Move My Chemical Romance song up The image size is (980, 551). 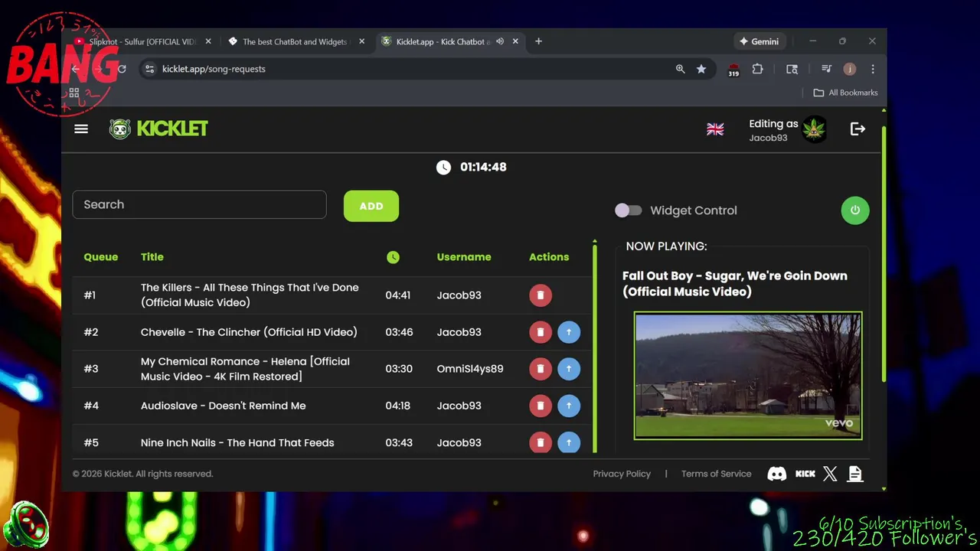tap(569, 369)
